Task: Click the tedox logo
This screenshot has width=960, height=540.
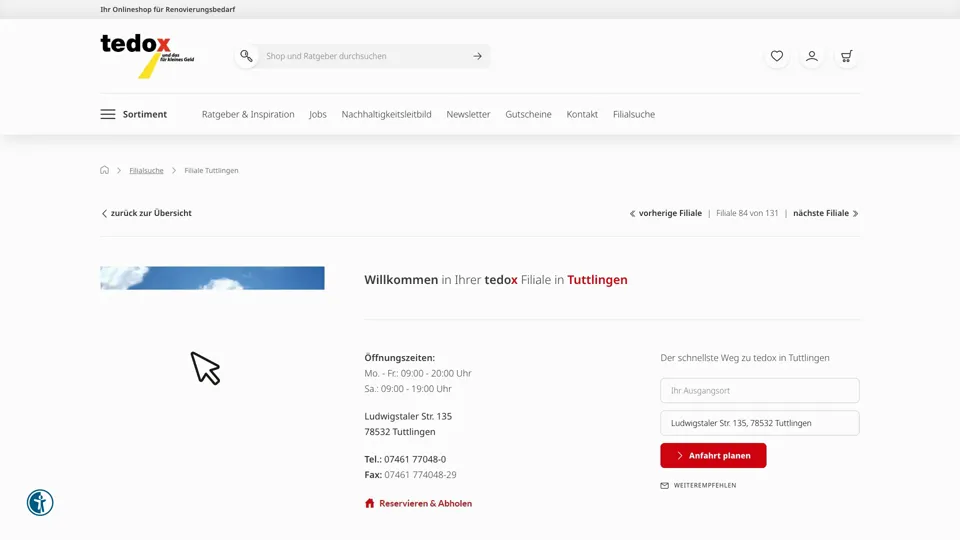Action: (148, 56)
